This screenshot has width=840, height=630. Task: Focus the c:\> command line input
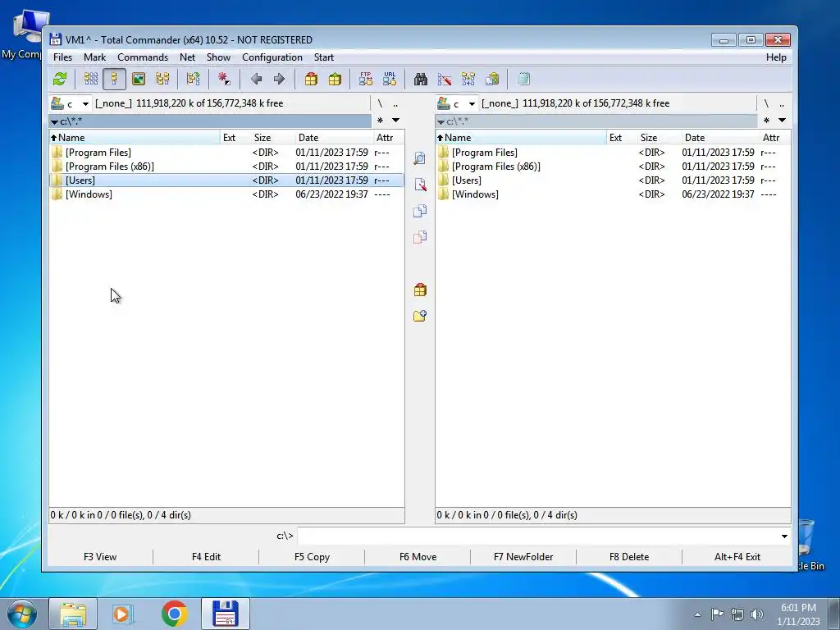(x=538, y=536)
